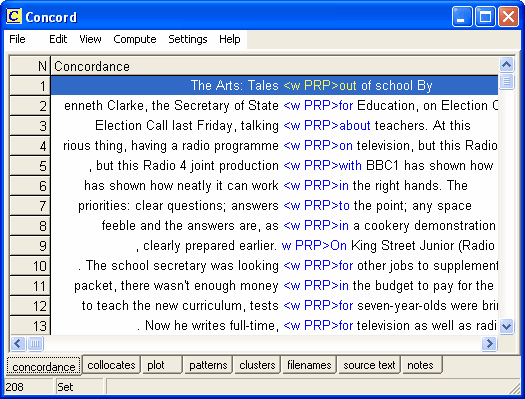Select line 'in the right hands'
525x399 pixels.
(x=274, y=185)
